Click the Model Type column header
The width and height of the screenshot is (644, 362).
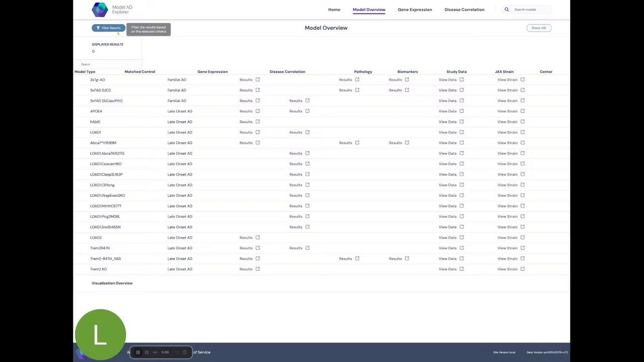(85, 72)
